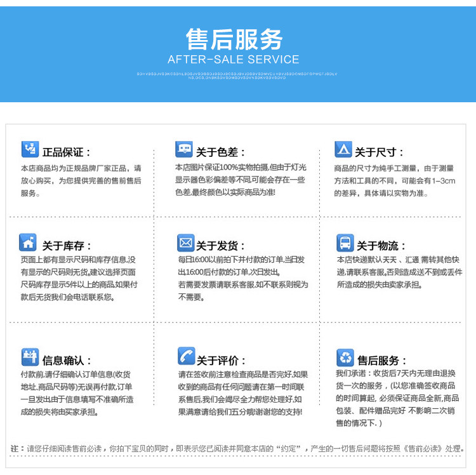The image size is (476, 475).
Task: Click the 关于物流： heading
Action: [381, 246]
